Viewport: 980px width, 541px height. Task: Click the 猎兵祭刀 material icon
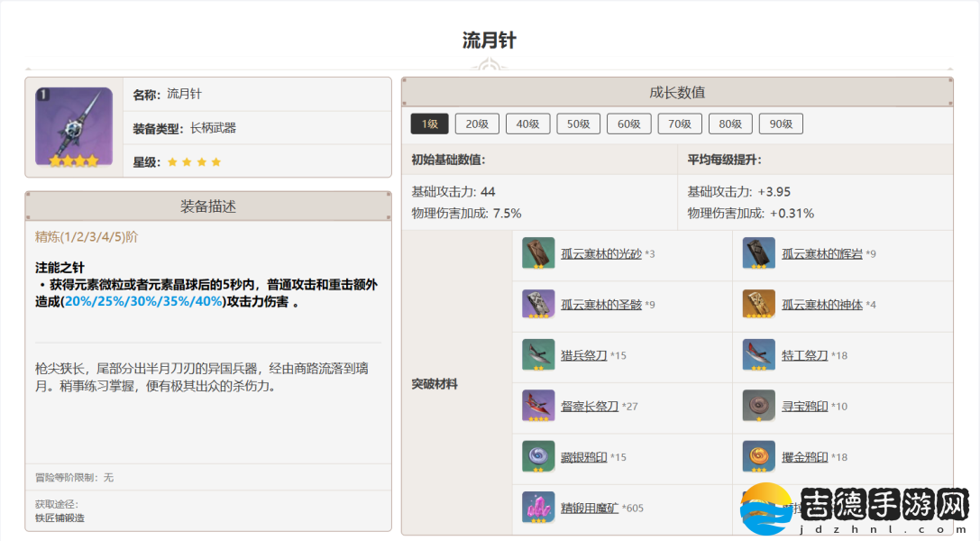pyautogui.click(x=538, y=355)
